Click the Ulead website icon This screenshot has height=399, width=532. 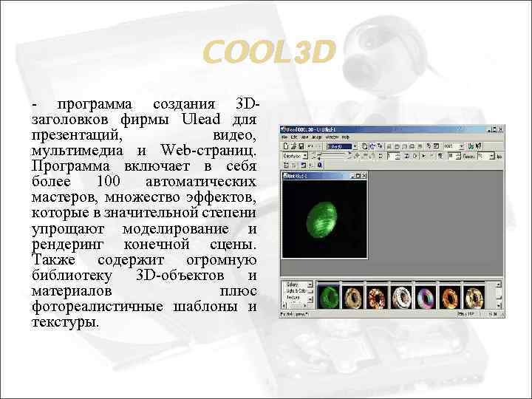(x=471, y=146)
